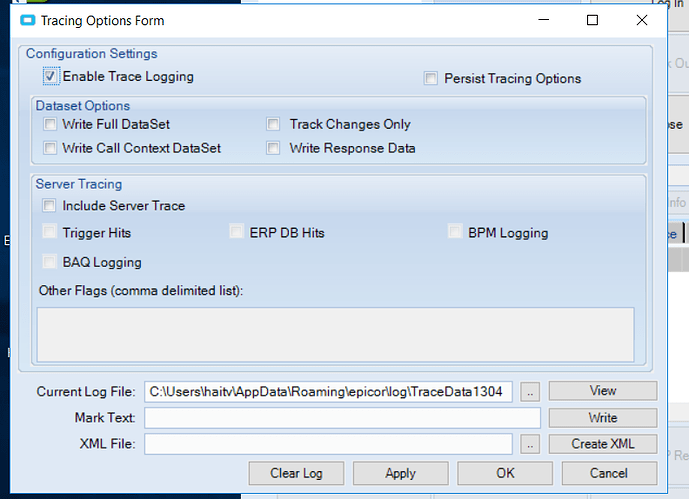Enable Include Server Trace checkbox
This screenshot has width=689, height=499.
pyautogui.click(x=49, y=206)
